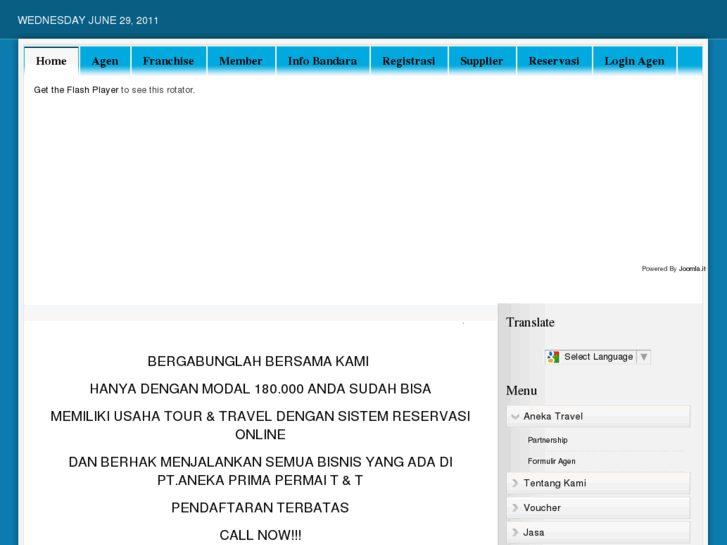Open Info Bandara tab
Viewport: 727px width, 545px height.
[x=322, y=61]
